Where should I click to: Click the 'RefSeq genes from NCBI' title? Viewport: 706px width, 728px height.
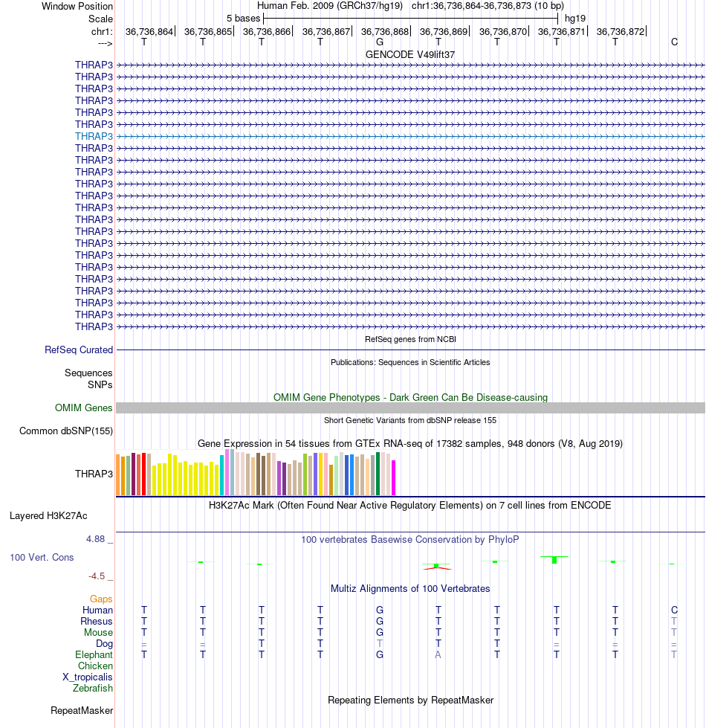(x=410, y=339)
